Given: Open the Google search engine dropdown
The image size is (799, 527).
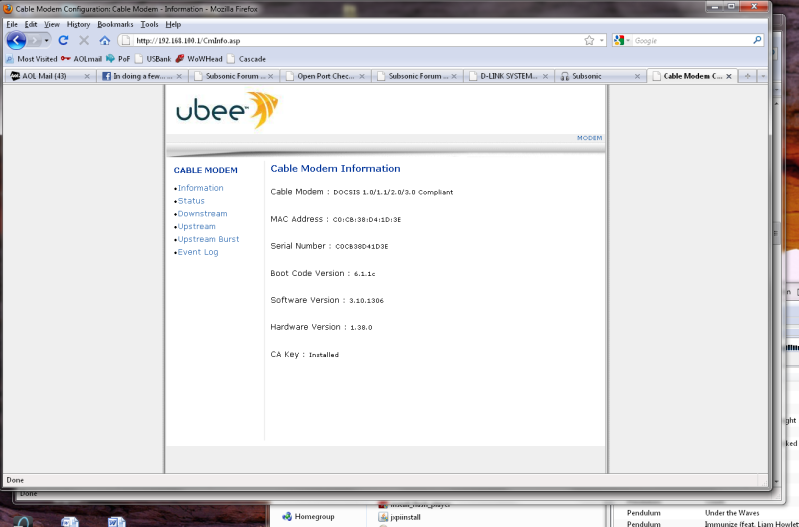Looking at the screenshot, I should click(622, 40).
